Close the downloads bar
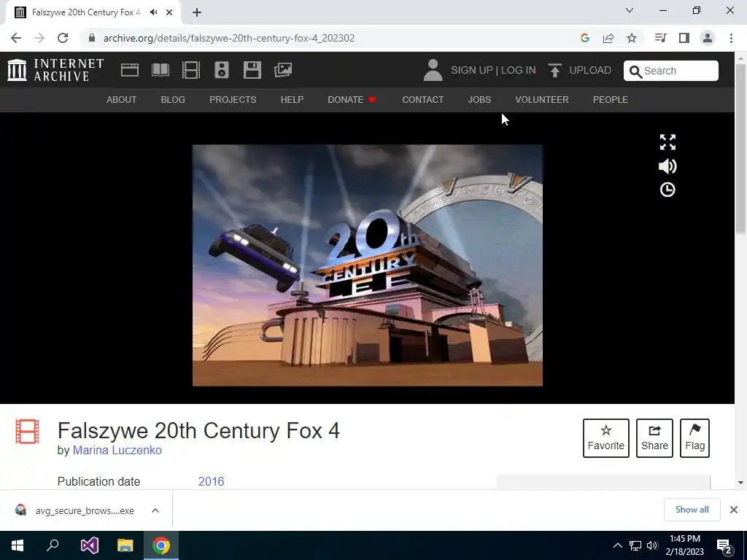Image resolution: width=747 pixels, height=560 pixels. click(x=734, y=510)
